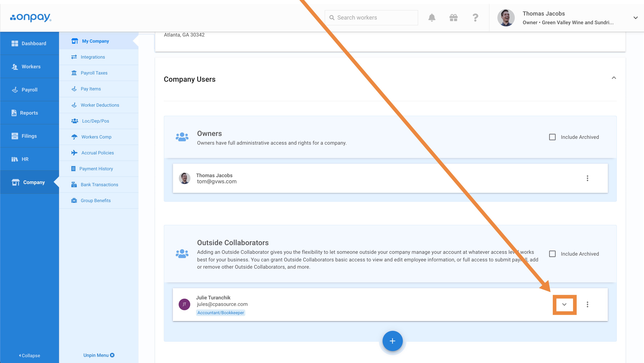Click Owners group icon
Viewport: 644px width, 363px height.
182,137
